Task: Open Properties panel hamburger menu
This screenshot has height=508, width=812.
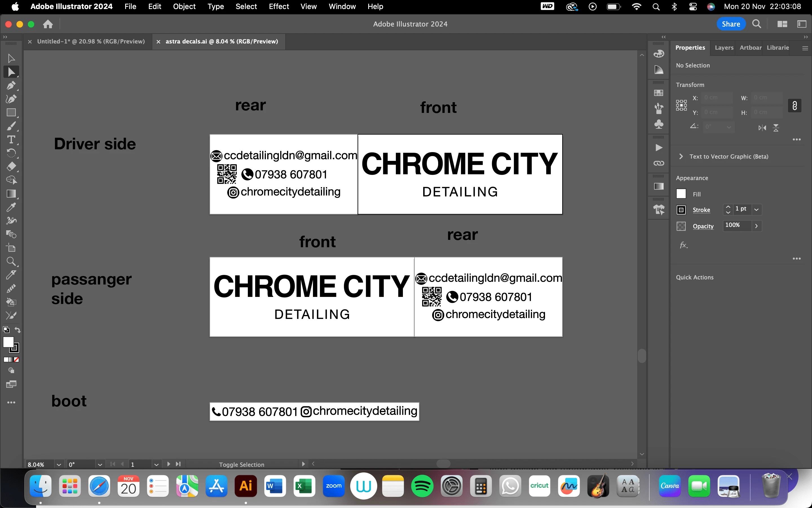Action: point(805,48)
